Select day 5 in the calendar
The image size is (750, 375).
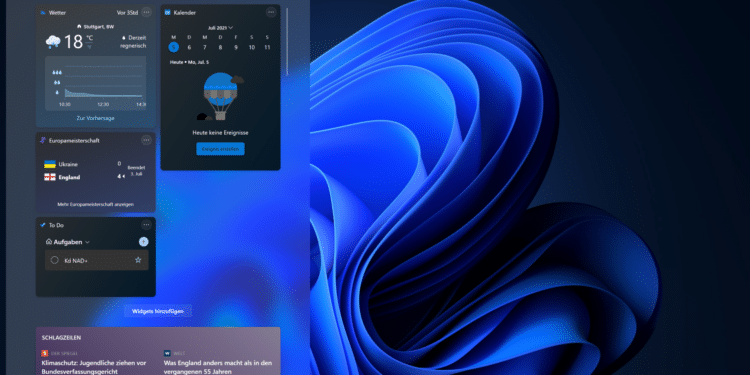tap(173, 47)
